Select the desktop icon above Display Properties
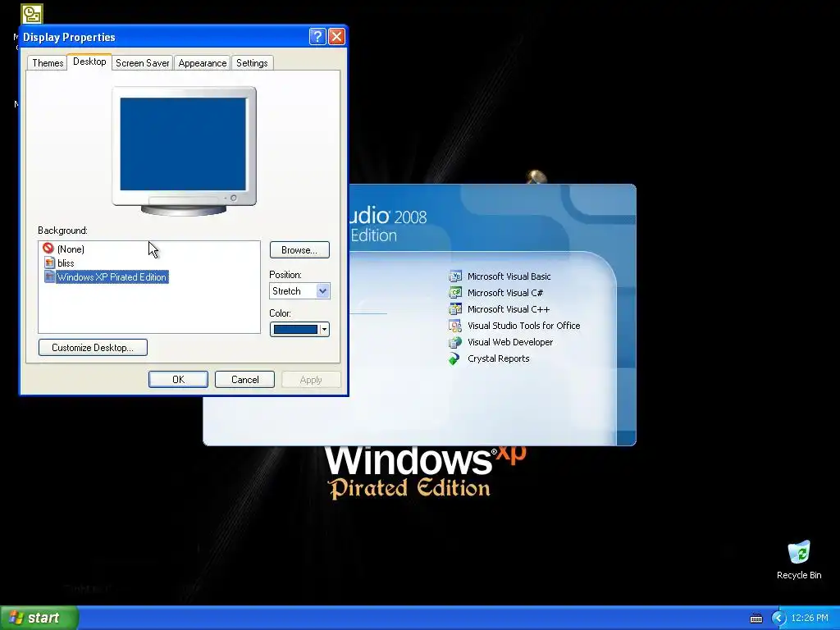840x630 pixels. pyautogui.click(x=32, y=14)
